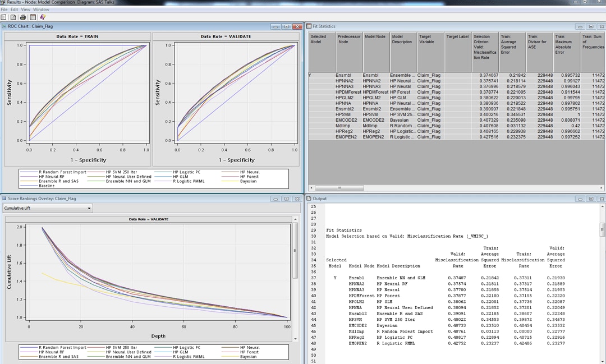Screen dimensions: 606x364
Task: Select HPDMForest in Model Node column
Action: [375, 93]
